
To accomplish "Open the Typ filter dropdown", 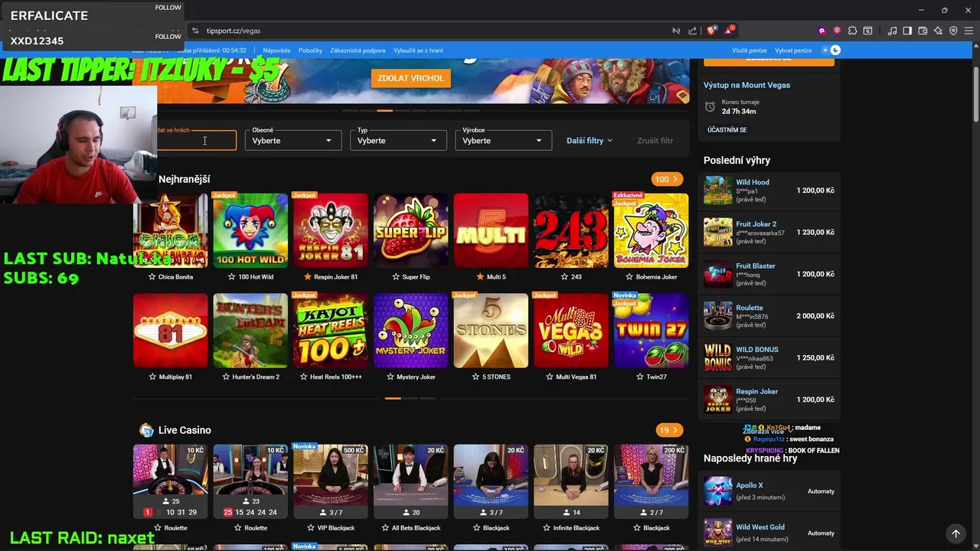I will [x=398, y=141].
